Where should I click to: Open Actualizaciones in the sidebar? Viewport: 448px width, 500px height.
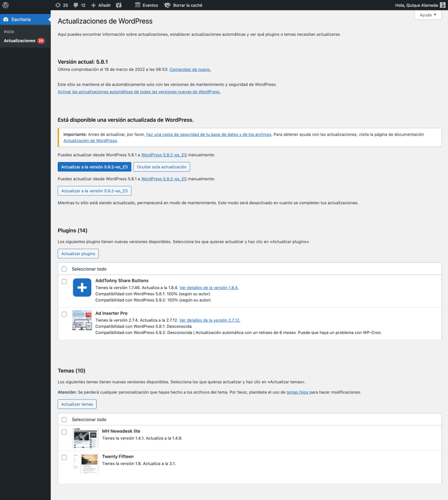click(20, 41)
